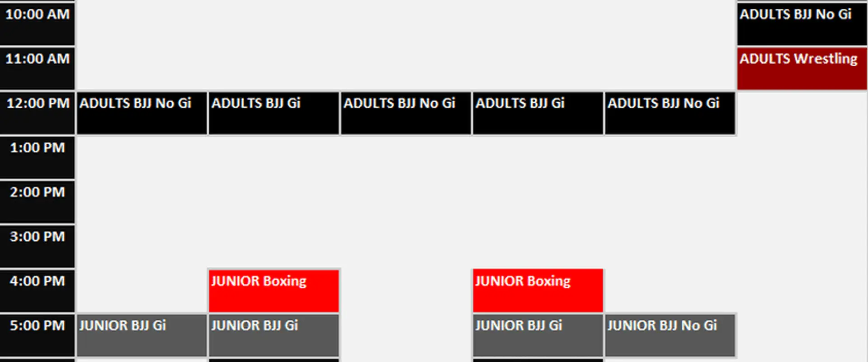This screenshot has width=868, height=362.
Task: Select the 3:00 PM time label
Action: coord(38,245)
